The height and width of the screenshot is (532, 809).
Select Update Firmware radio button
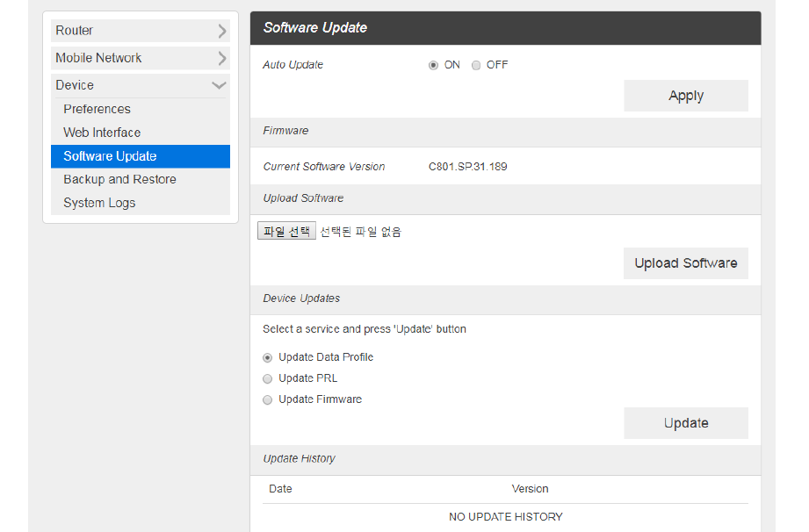tap(268, 399)
